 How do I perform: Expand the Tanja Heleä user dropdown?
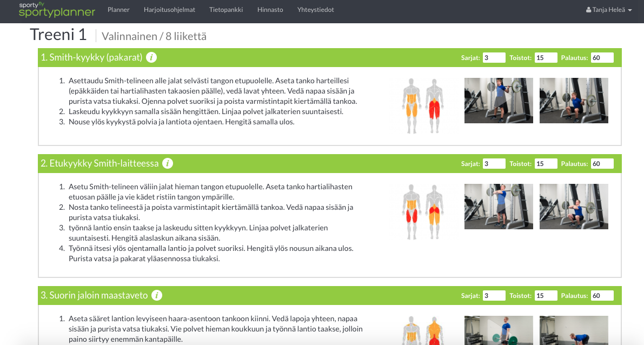(609, 9)
